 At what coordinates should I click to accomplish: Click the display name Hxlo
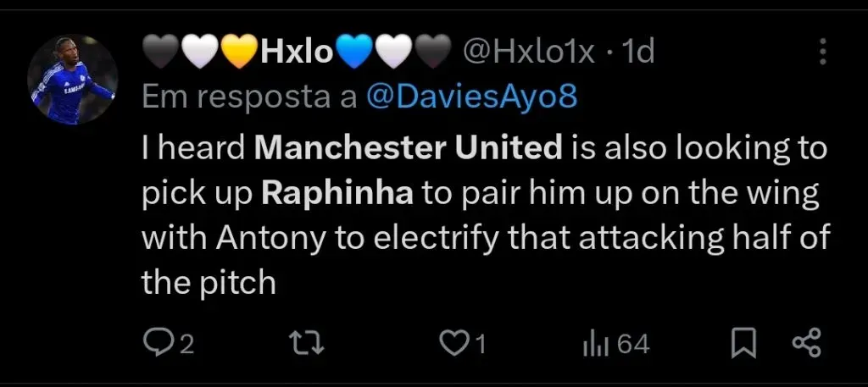pyautogui.click(x=298, y=53)
